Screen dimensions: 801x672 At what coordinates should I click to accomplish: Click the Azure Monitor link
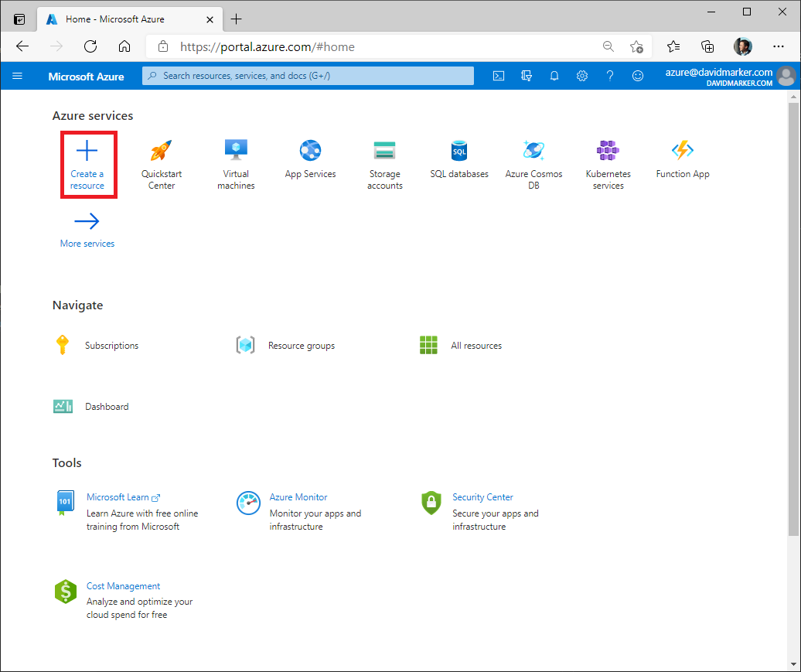[298, 496]
